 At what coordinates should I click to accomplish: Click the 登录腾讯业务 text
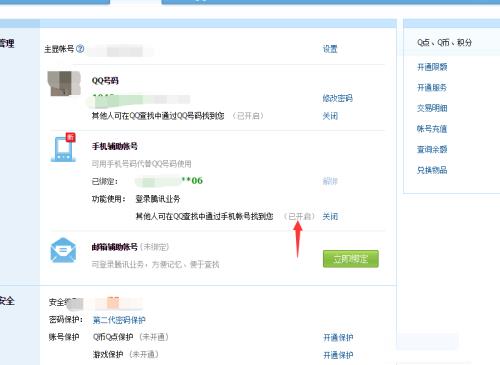(x=158, y=199)
